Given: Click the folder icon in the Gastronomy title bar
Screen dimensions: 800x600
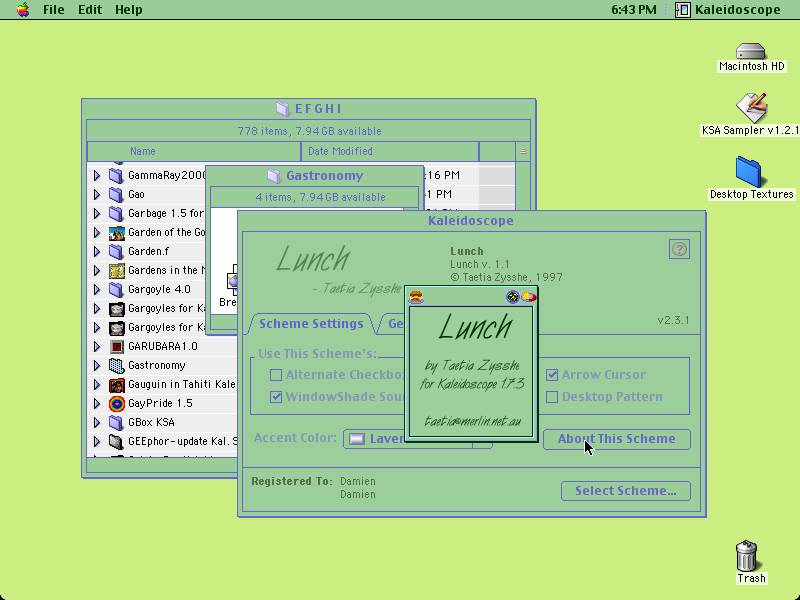Looking at the screenshot, I should pos(273,176).
